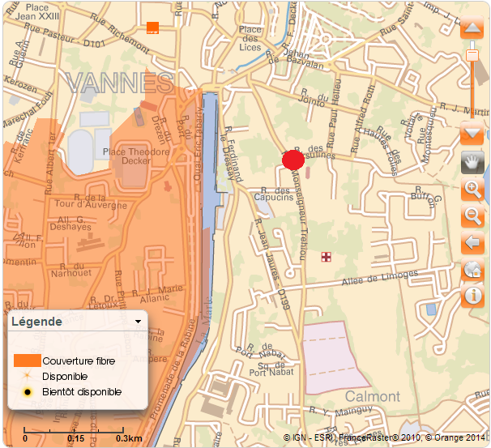Select the zoom out magnifier tool

472,216
